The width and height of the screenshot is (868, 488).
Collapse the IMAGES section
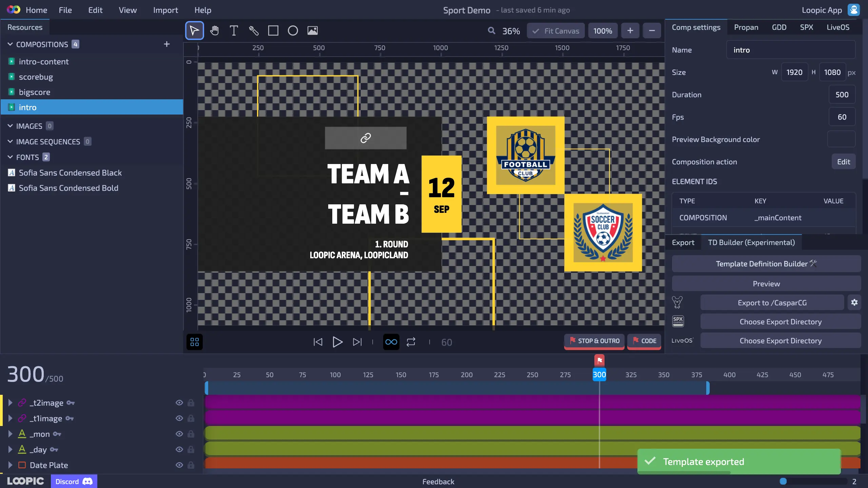[x=10, y=126]
